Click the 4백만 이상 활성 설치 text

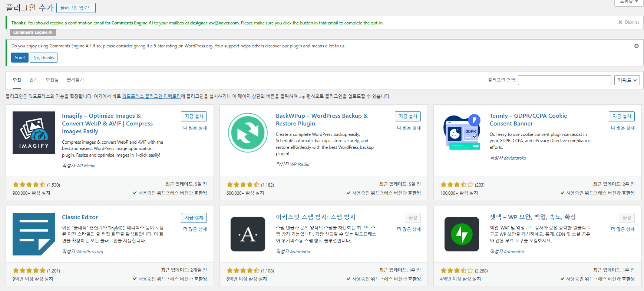[x=460, y=279]
